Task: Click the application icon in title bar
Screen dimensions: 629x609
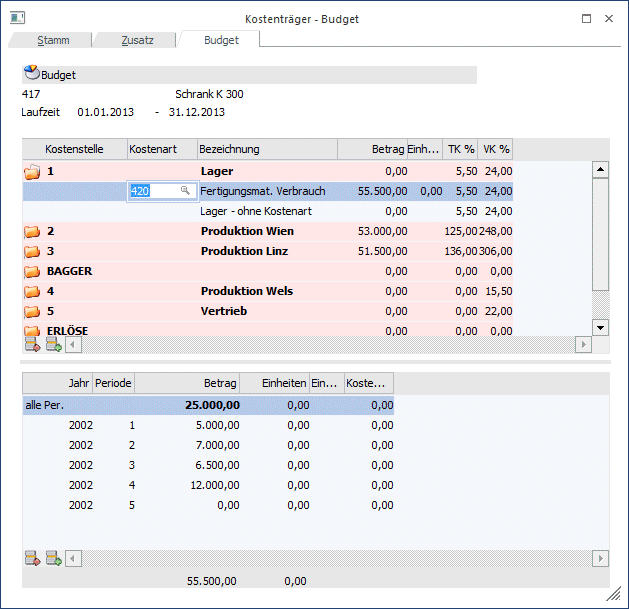Action: pos(17,18)
